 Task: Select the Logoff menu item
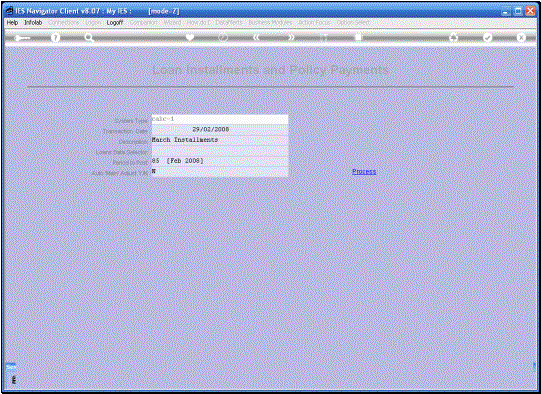click(115, 22)
